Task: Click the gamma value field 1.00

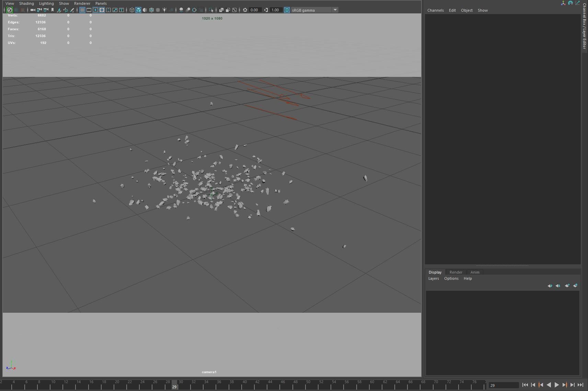Action: pos(276,10)
